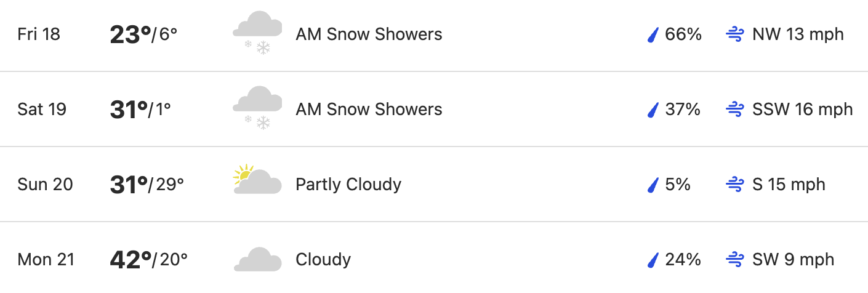868x293 pixels.
Task: Expand the Sun 20 forecast row
Action: [x=434, y=184]
